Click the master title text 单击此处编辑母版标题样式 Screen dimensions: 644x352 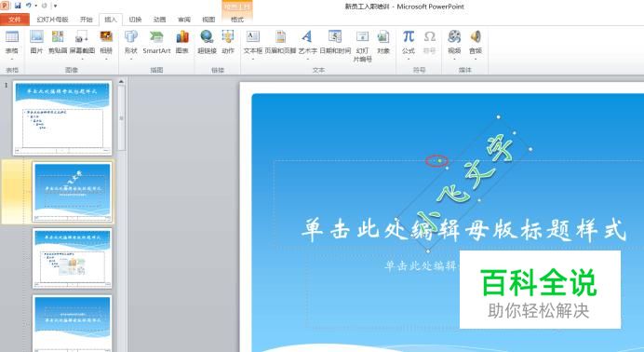pyautogui.click(x=464, y=230)
